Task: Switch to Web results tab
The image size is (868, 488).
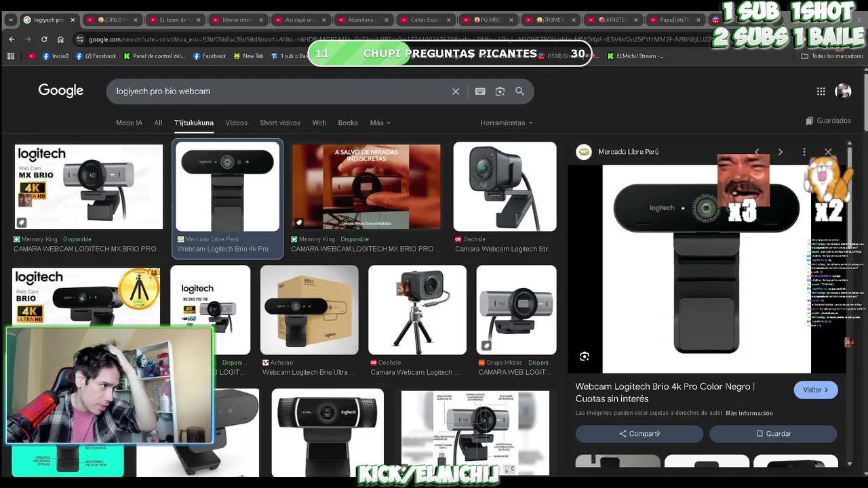Action: point(319,123)
